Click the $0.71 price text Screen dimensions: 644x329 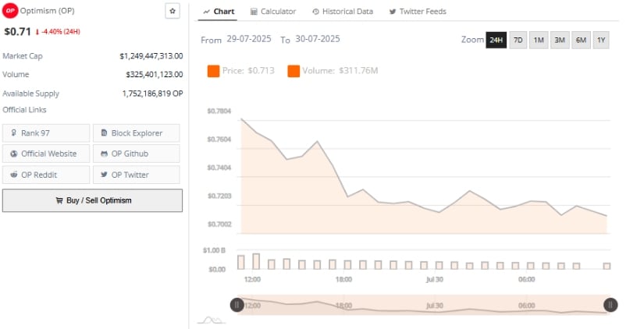click(17, 32)
